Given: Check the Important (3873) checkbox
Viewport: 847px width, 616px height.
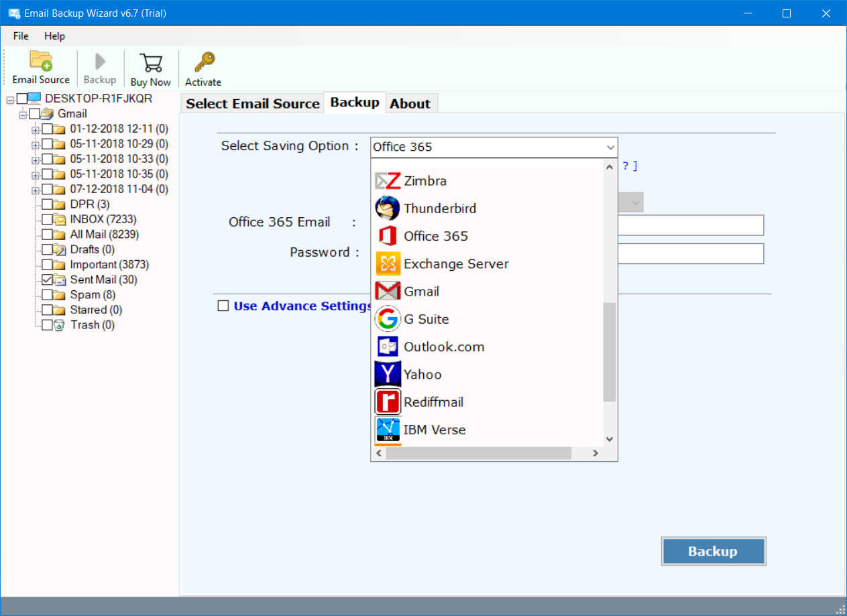Looking at the screenshot, I should (x=47, y=265).
